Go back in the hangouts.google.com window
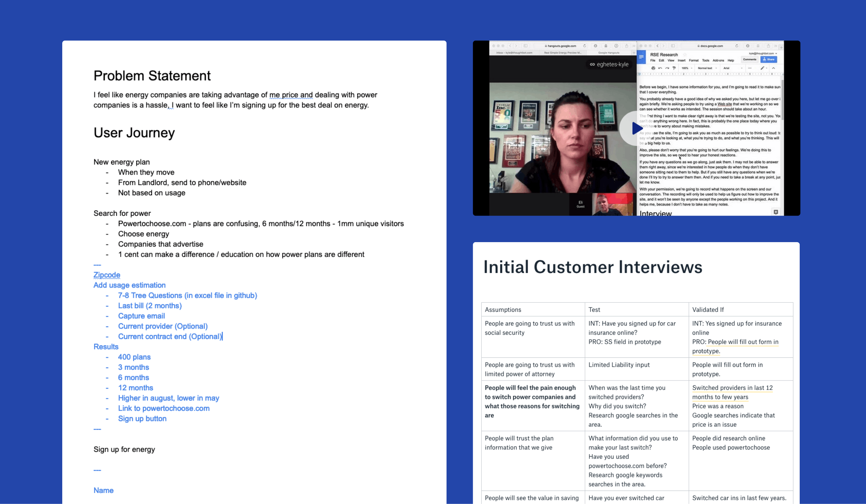 pyautogui.click(x=510, y=46)
